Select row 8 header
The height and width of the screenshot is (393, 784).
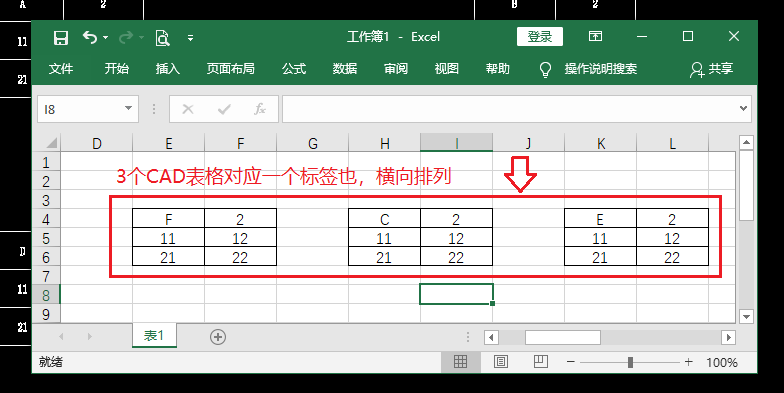pos(46,295)
